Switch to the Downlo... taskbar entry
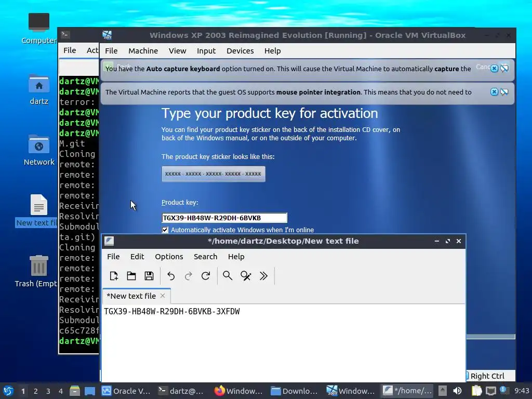This screenshot has height=399, width=532. coord(294,391)
